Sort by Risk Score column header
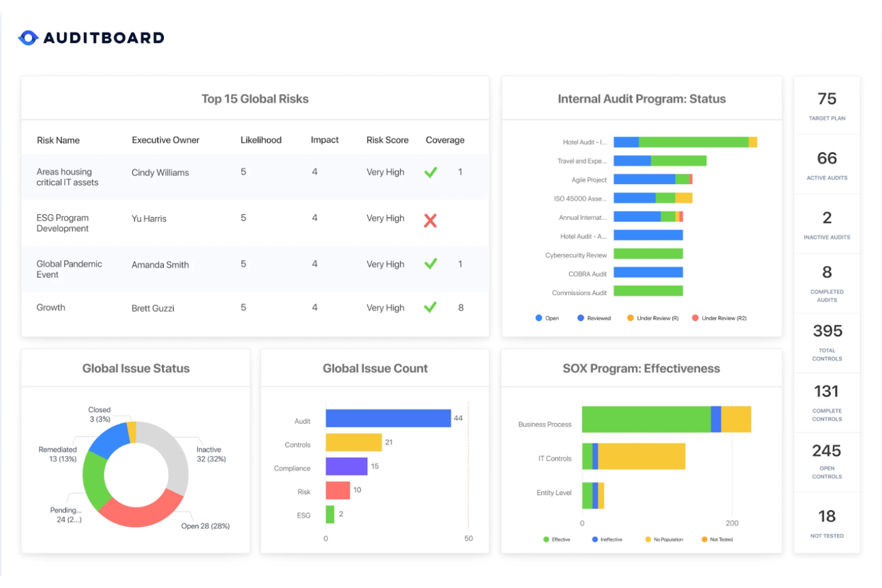This screenshot has width=882, height=588. 387,140
